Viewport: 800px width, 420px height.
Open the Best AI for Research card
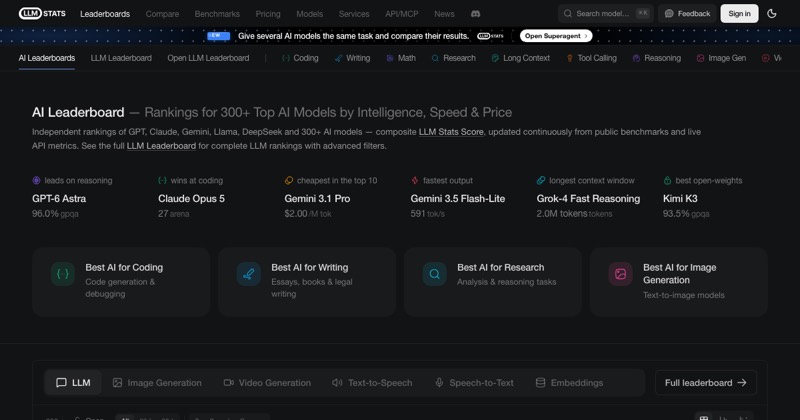(x=493, y=282)
